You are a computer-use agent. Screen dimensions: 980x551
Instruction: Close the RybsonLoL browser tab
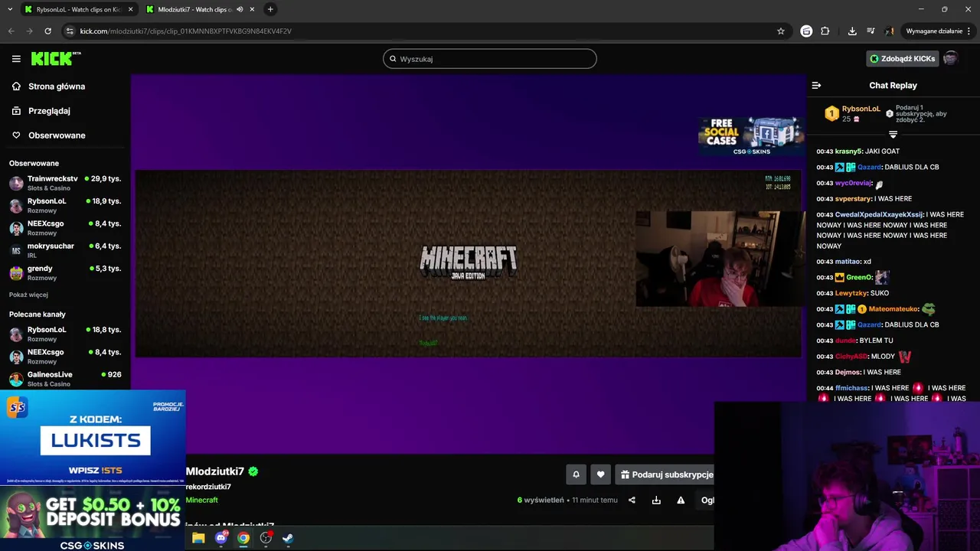[x=131, y=9]
